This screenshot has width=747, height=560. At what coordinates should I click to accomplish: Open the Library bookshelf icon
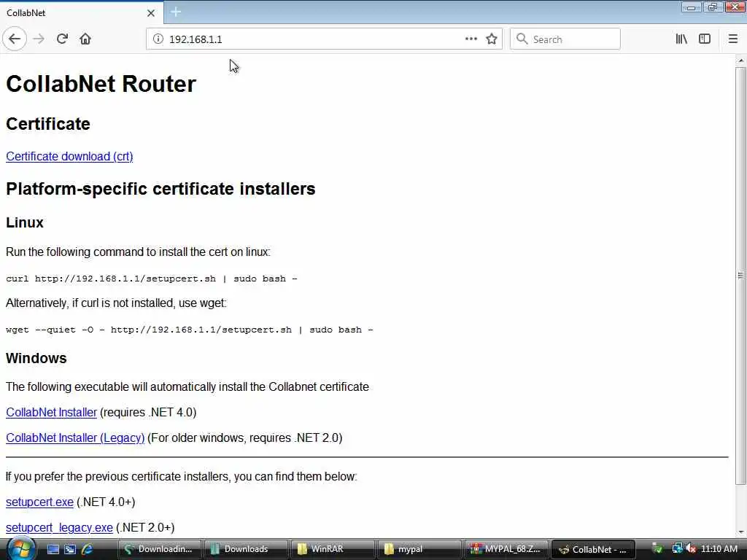click(x=681, y=39)
